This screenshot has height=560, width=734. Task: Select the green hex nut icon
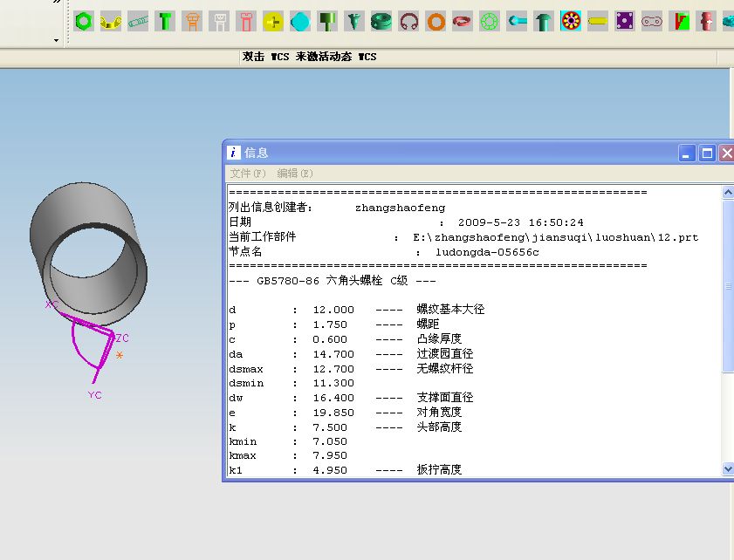[x=84, y=22]
